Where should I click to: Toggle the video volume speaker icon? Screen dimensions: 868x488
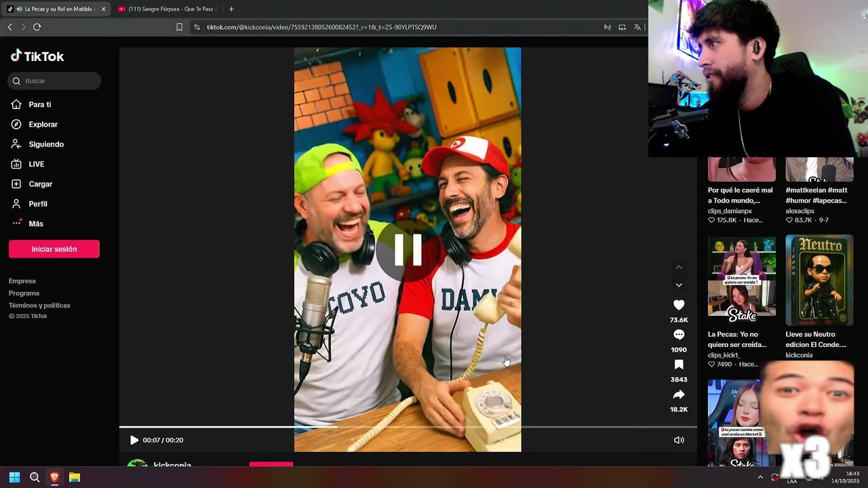pos(679,440)
